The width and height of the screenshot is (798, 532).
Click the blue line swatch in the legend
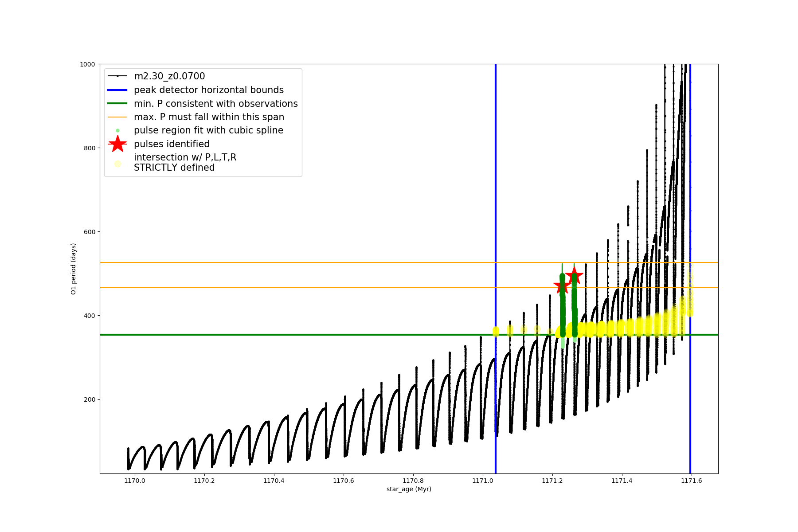(x=117, y=90)
